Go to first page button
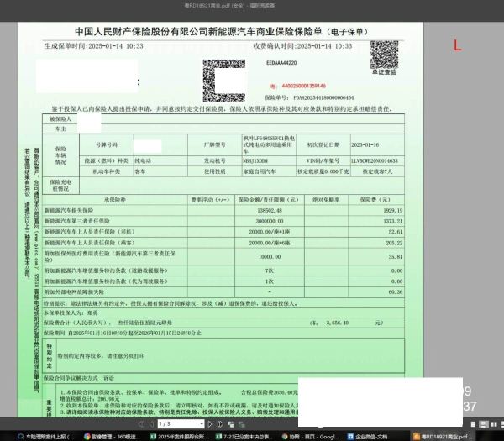504x441 pixels. click(141, 424)
